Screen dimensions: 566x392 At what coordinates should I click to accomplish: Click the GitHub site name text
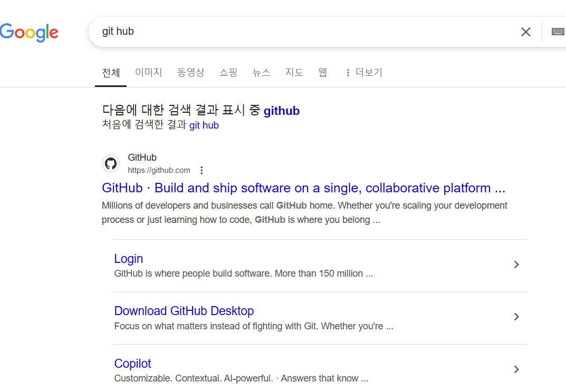coord(142,158)
